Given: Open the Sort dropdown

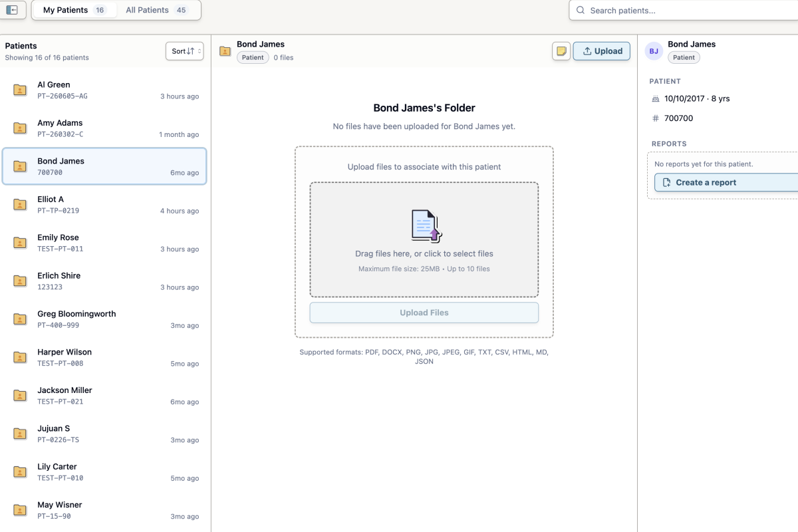Looking at the screenshot, I should pos(184,51).
